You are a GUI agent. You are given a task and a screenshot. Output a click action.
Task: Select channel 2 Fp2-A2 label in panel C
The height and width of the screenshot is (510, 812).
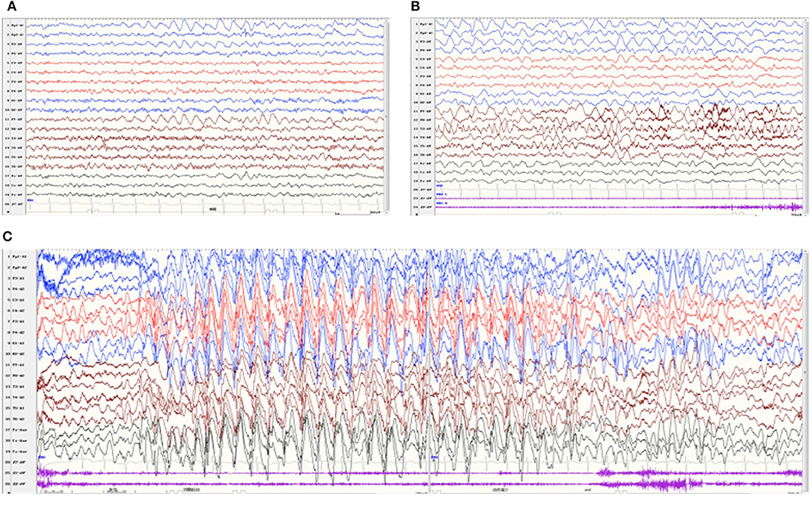point(19,267)
